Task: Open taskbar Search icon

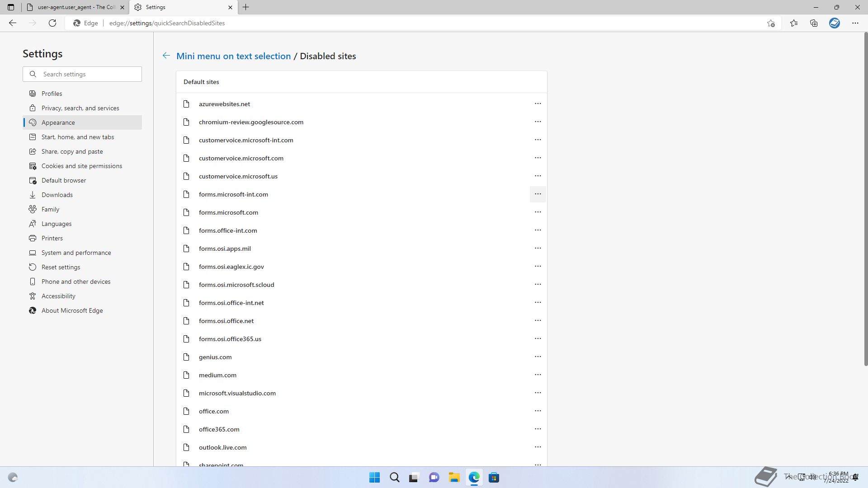Action: click(394, 478)
